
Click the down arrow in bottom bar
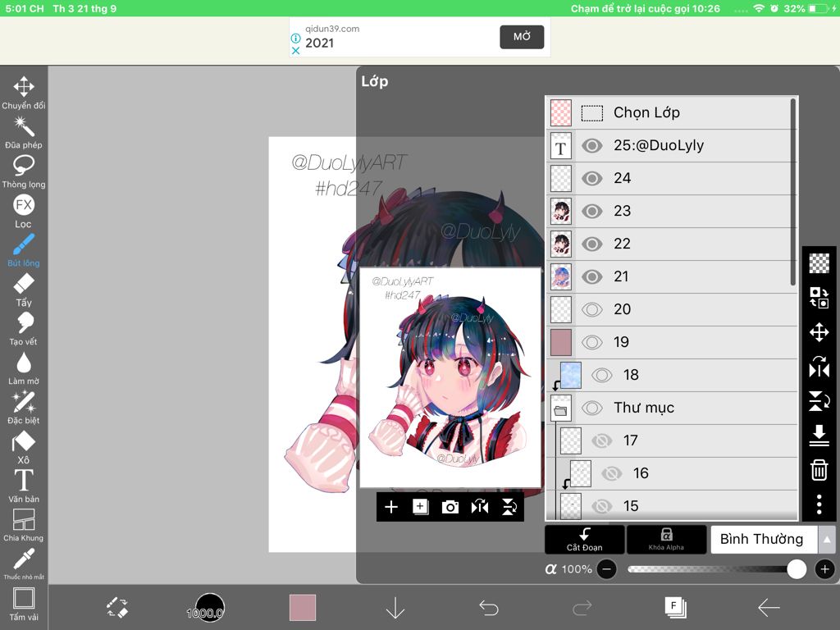pos(395,608)
